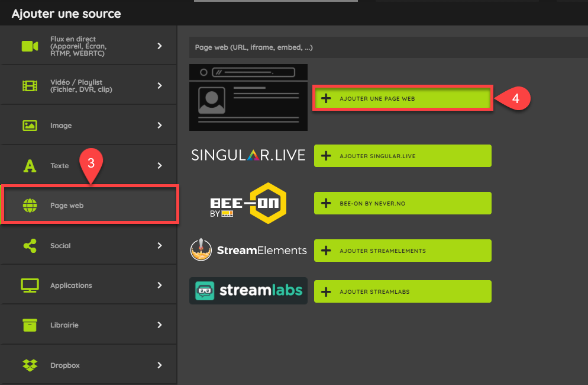
Task: Click the Bee-On by Never.no button
Action: tap(403, 203)
